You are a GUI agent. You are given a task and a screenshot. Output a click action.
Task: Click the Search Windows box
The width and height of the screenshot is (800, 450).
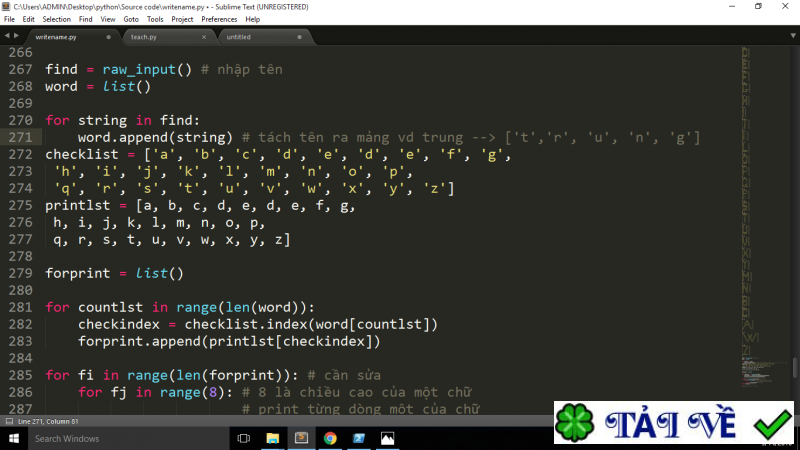tap(129, 438)
